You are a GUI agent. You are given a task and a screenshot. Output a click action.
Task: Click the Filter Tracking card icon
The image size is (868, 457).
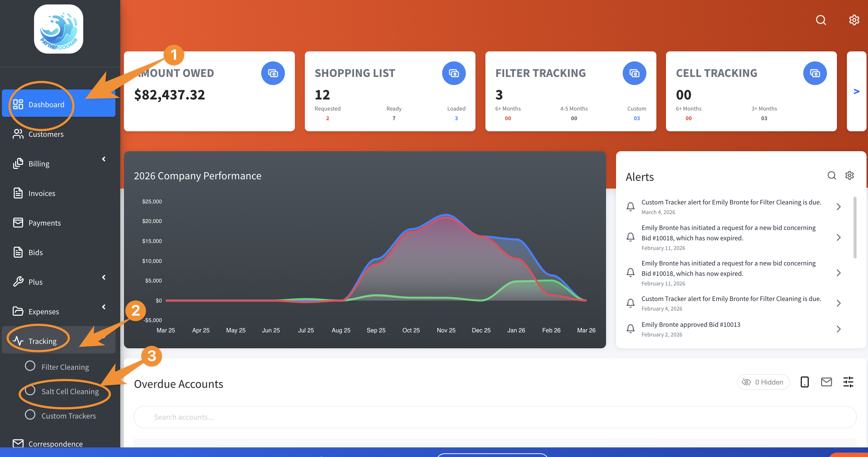click(x=634, y=73)
